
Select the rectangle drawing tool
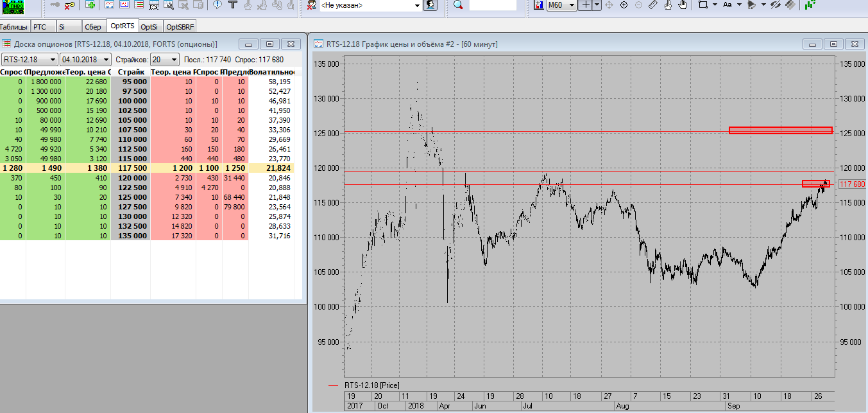pyautogui.click(x=703, y=4)
